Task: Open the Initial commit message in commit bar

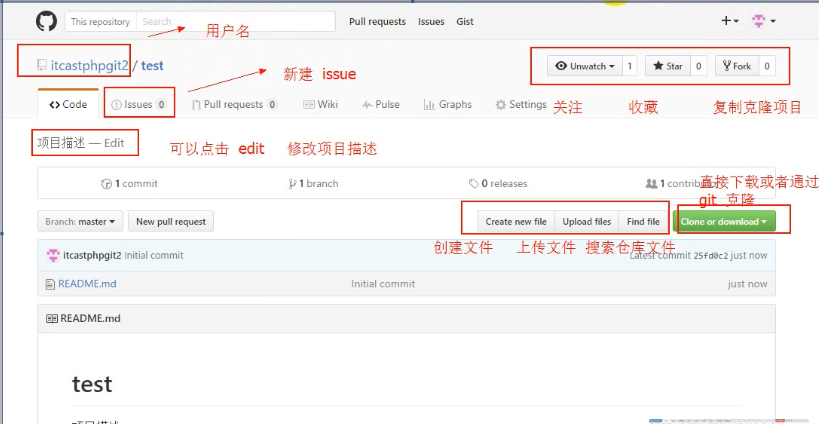Action: 154,255
